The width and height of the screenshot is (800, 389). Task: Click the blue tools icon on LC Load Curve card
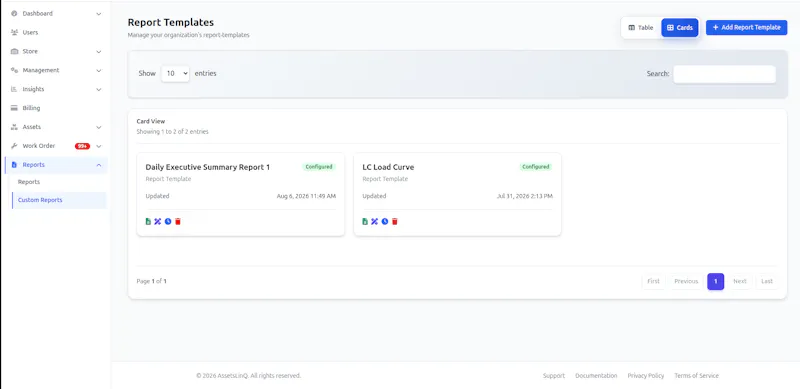tap(374, 222)
